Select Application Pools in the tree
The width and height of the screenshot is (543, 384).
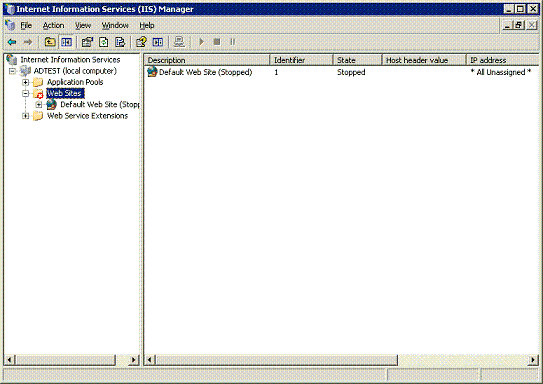coord(75,82)
